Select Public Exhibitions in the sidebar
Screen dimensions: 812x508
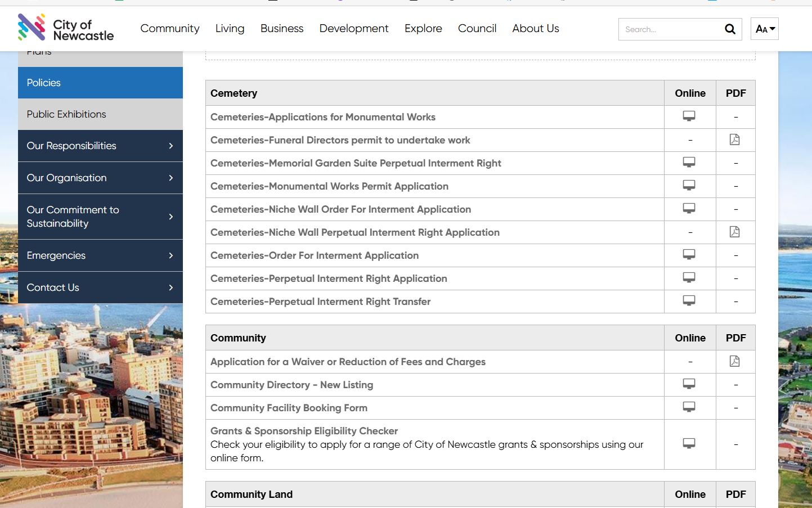click(100, 114)
